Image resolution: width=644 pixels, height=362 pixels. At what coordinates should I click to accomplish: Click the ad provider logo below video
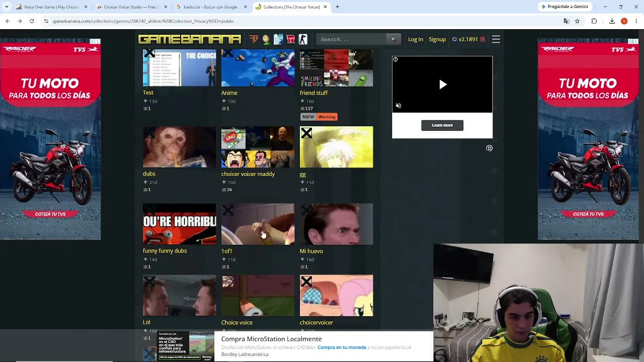click(x=489, y=148)
